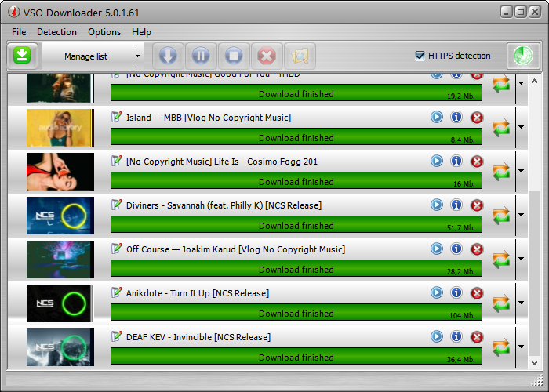
Task: Click the Manage list button
Action: 86,56
